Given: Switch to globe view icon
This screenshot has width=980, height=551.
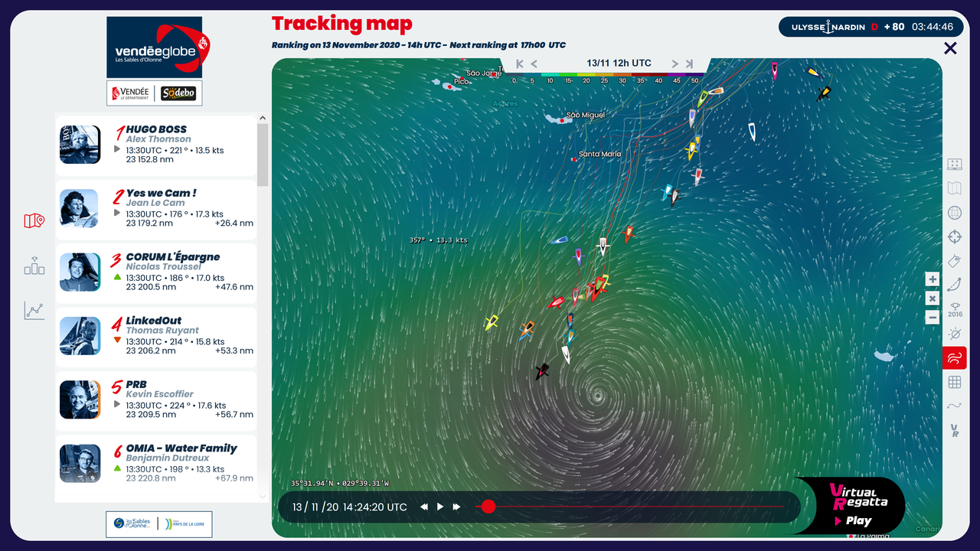Looking at the screenshot, I should [955, 213].
